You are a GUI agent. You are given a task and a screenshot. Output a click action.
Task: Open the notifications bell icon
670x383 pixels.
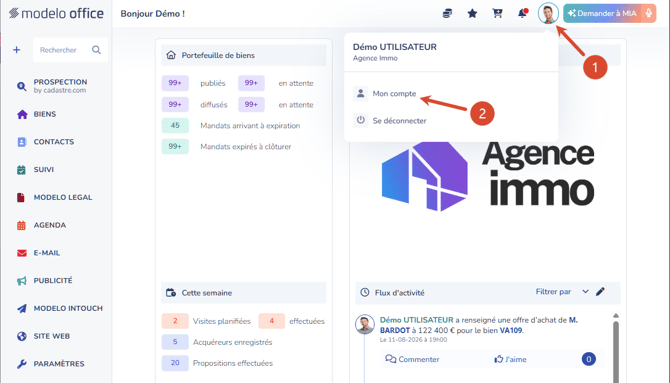523,13
